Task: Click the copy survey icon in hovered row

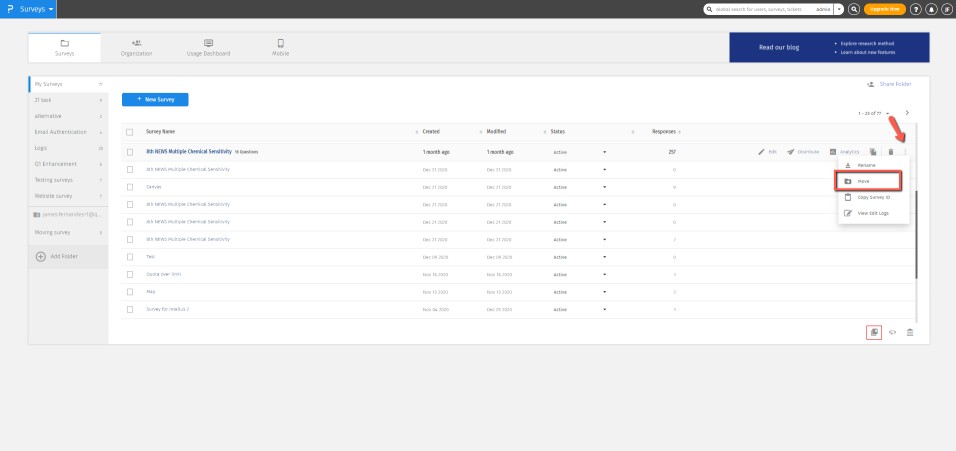Action: click(x=873, y=152)
